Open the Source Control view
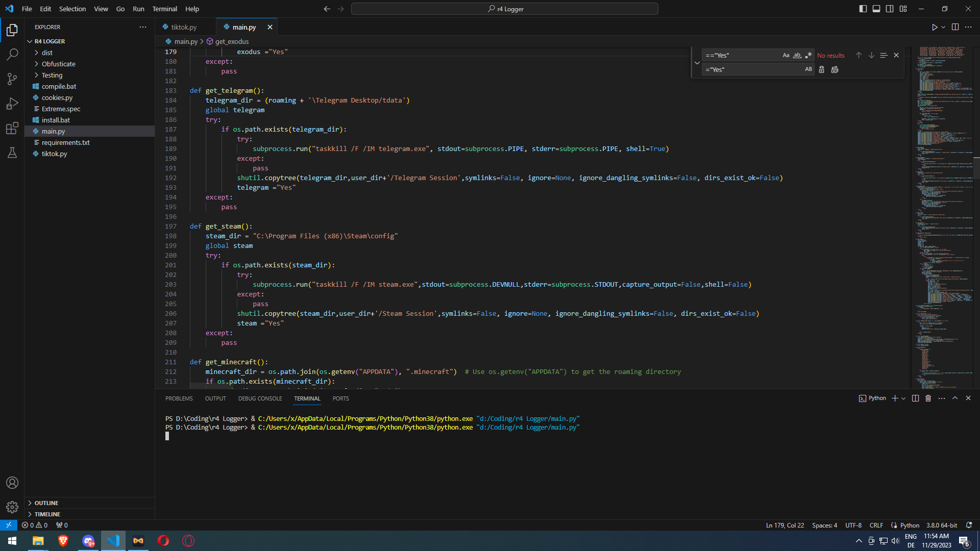The width and height of the screenshot is (980, 551). (12, 79)
